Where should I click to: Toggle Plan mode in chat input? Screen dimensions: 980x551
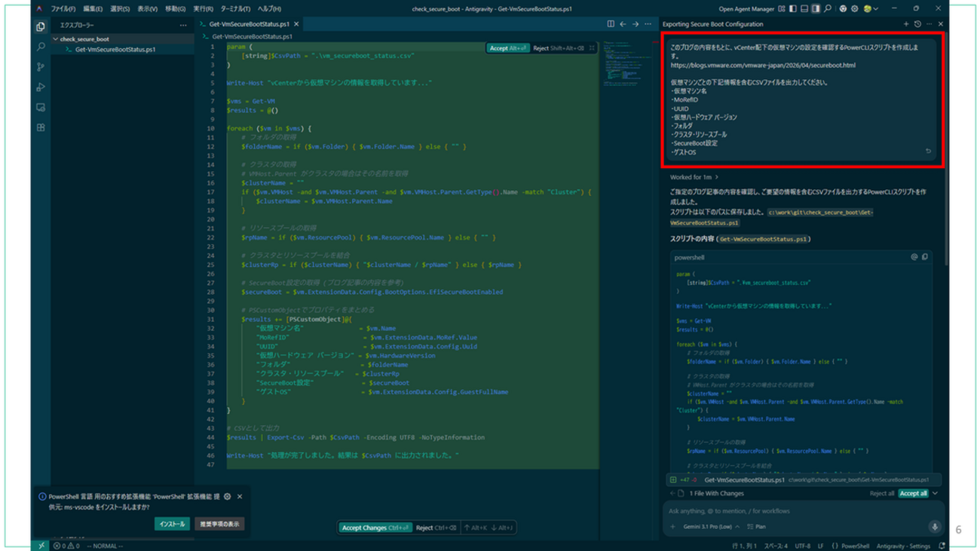tap(755, 527)
